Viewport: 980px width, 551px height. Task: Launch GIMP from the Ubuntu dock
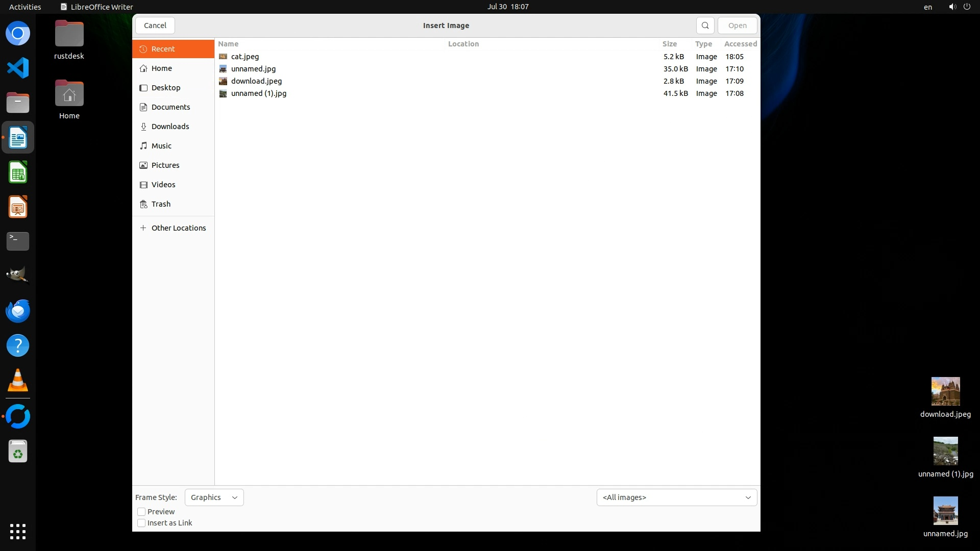point(18,276)
